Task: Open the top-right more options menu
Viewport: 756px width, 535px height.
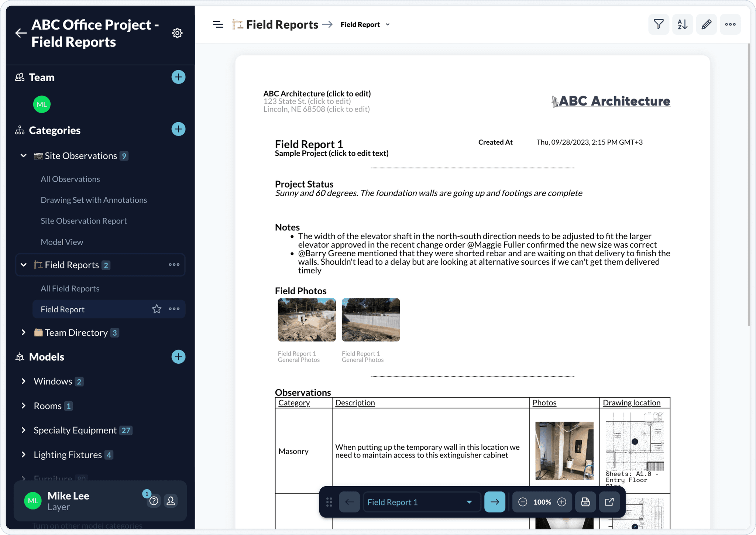Action: (730, 25)
